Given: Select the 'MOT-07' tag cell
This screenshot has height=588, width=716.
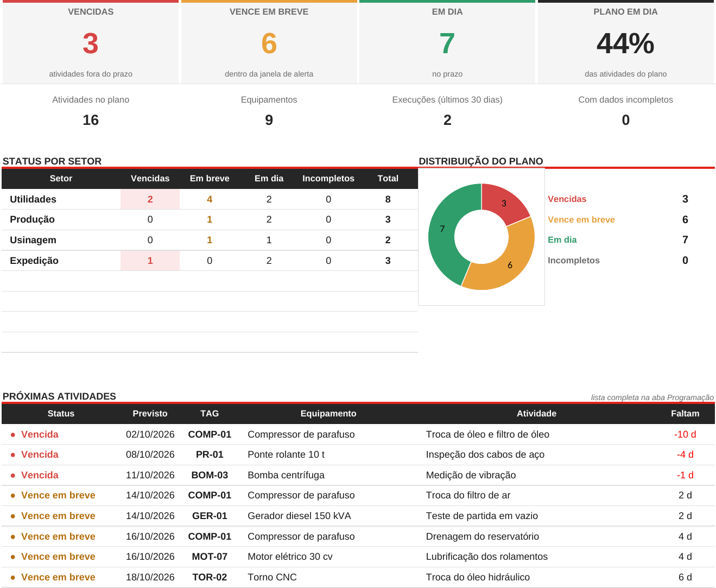Looking at the screenshot, I should (x=210, y=557).
